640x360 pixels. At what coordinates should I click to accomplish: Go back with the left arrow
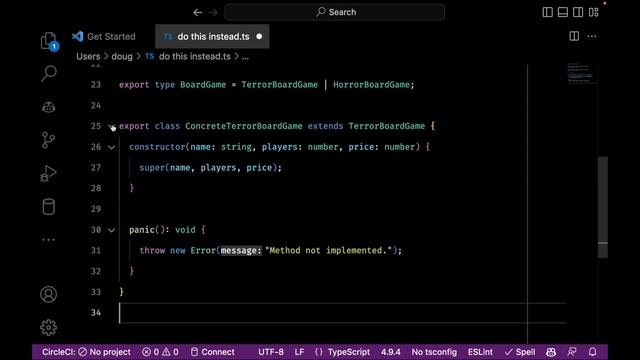[x=198, y=12]
